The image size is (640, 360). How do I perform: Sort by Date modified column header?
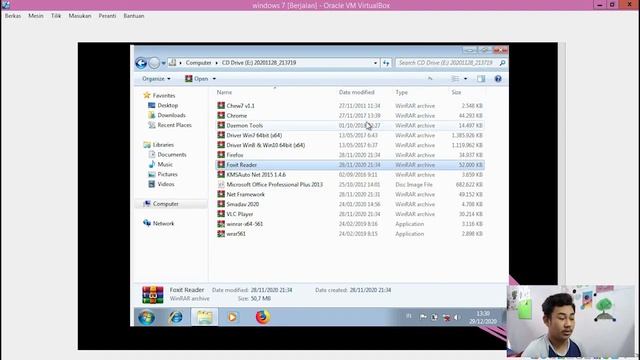pyautogui.click(x=356, y=93)
